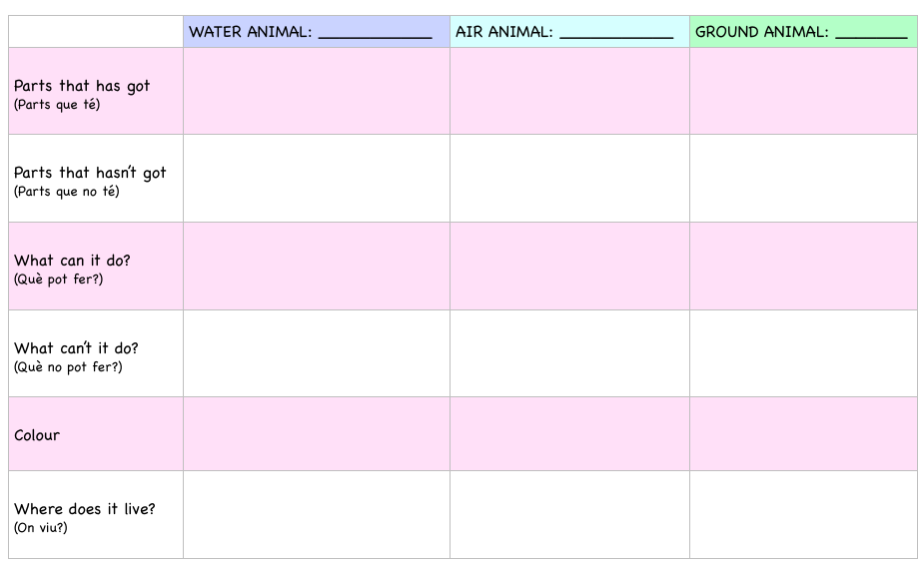Click ground animal 'Where does it live?' cell

pos(803,514)
